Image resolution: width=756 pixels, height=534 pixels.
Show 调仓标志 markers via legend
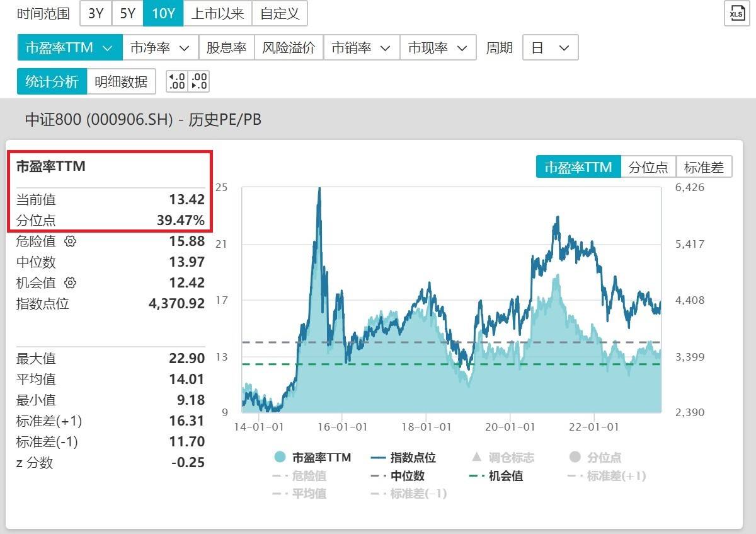coord(503,457)
